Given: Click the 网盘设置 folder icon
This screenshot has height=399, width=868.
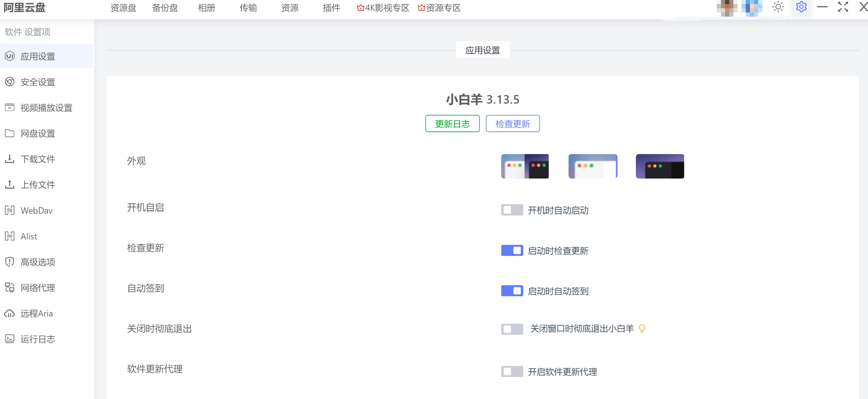Looking at the screenshot, I should point(10,133).
